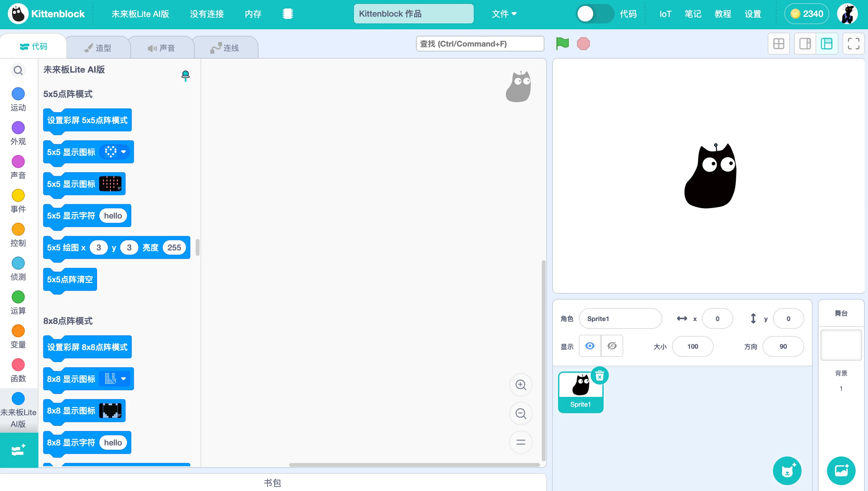
Task: Expand the 5x5 显示图标 icon dropdown
Action: (123, 152)
